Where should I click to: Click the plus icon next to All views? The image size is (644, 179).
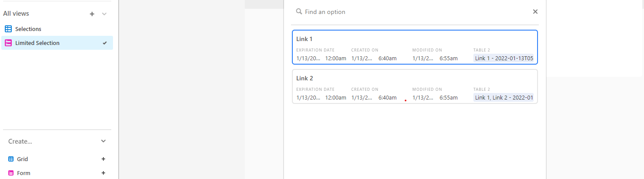(92, 14)
